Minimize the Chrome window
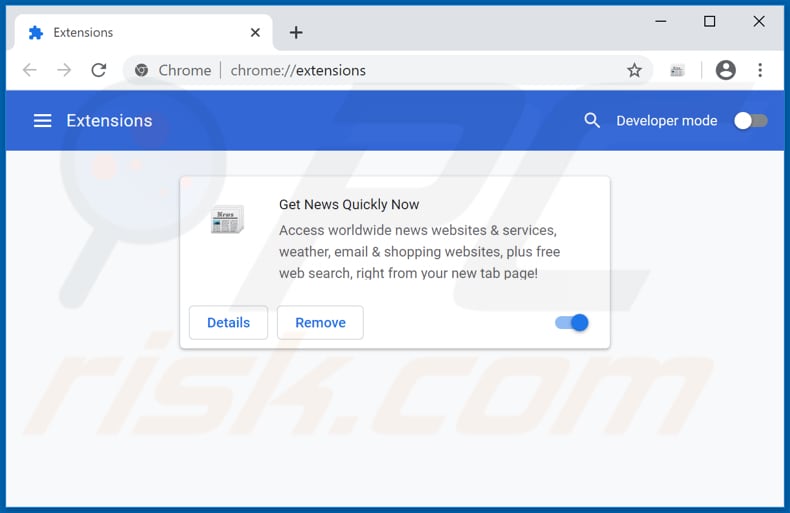Viewport: 790px width, 513px height. pyautogui.click(x=661, y=21)
